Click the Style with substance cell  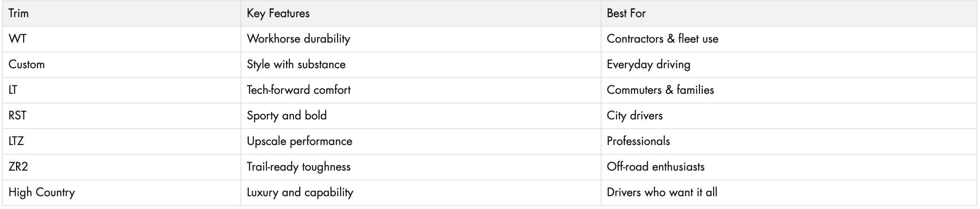(x=296, y=64)
